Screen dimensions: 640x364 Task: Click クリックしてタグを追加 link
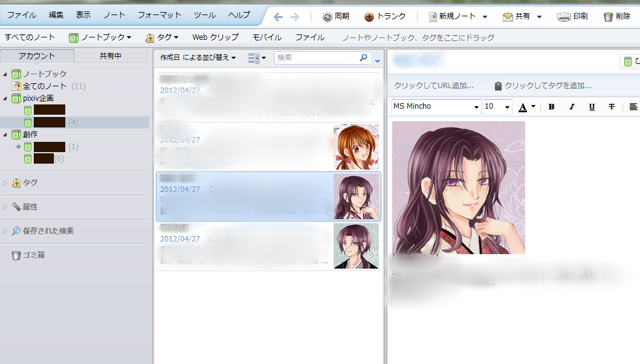(543, 86)
